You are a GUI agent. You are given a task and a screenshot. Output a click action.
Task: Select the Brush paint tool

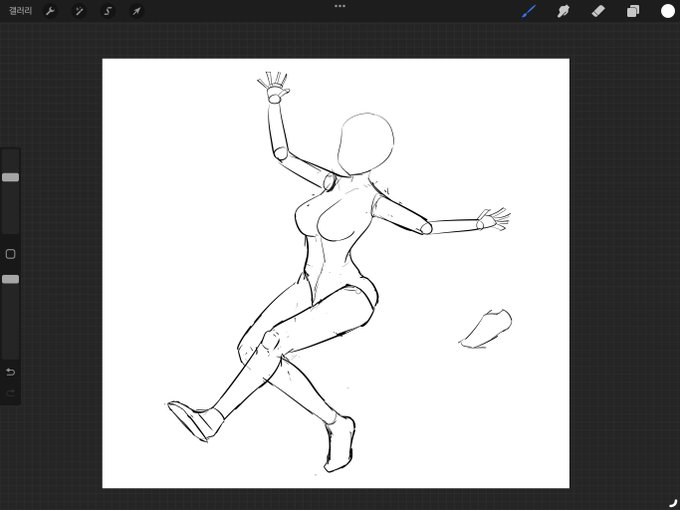[x=529, y=11]
